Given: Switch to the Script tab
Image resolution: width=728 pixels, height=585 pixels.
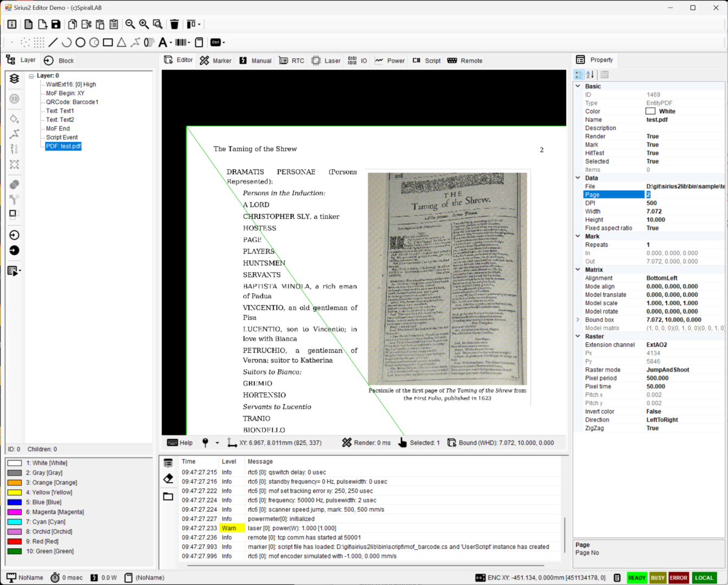Looking at the screenshot, I should point(427,61).
